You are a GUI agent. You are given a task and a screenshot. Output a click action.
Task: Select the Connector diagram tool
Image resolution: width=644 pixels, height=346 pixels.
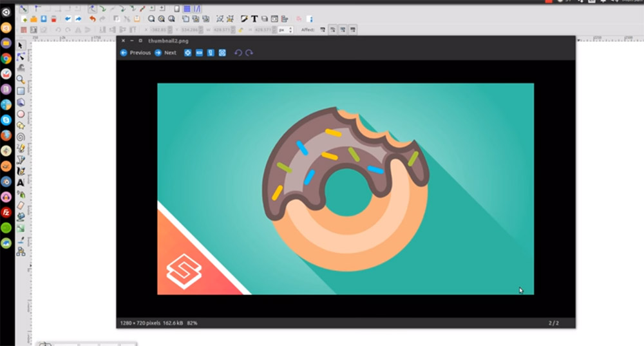21,251
